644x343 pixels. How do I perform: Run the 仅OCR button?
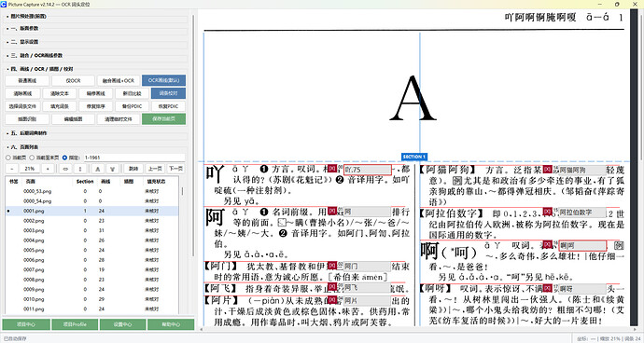[x=73, y=80]
